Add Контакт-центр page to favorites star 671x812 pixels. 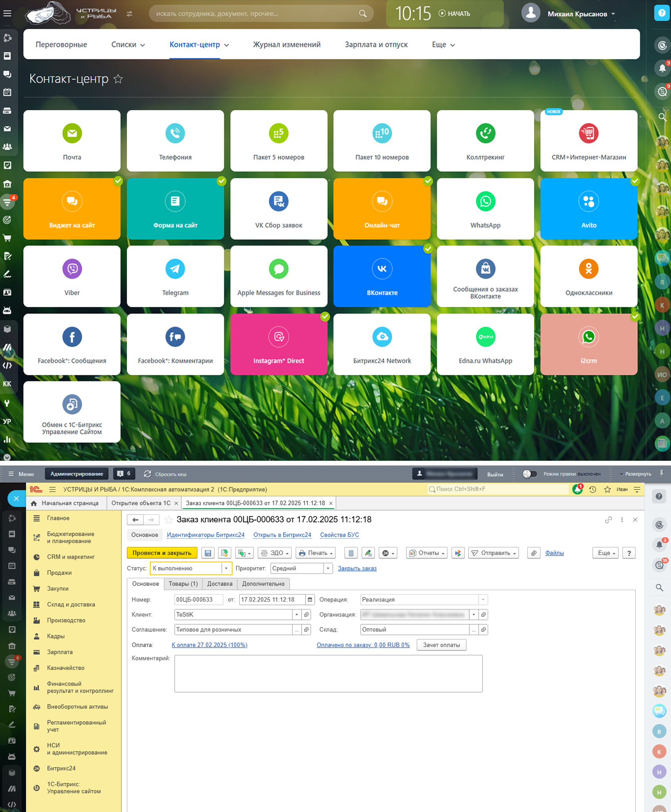[118, 79]
